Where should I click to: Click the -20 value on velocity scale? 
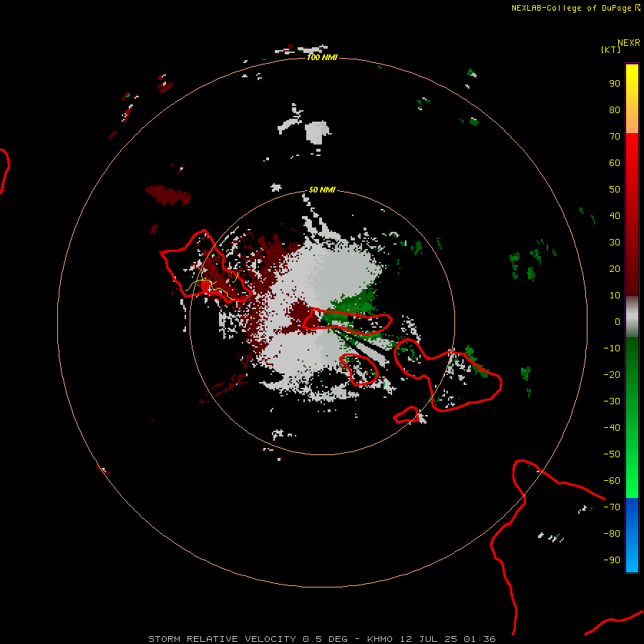612,375
